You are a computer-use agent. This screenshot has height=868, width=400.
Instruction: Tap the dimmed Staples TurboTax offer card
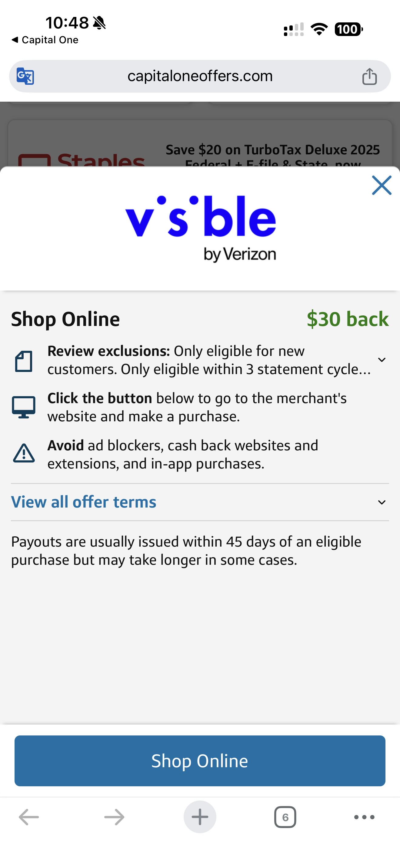click(x=200, y=145)
